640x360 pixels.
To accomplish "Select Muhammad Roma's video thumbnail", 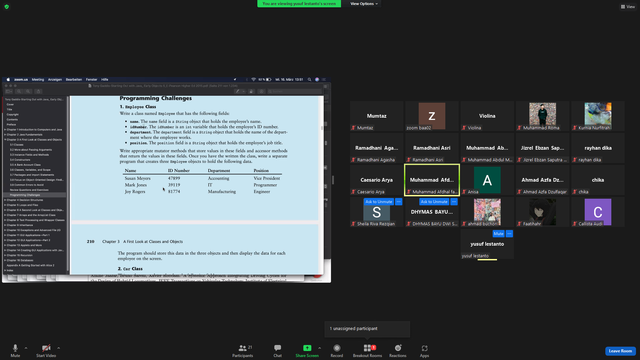I will [x=542, y=116].
